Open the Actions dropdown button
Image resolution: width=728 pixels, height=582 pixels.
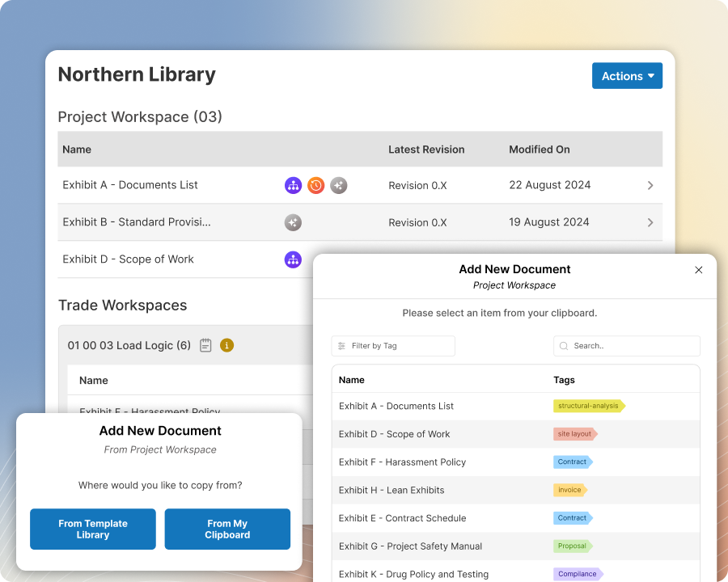[627, 76]
